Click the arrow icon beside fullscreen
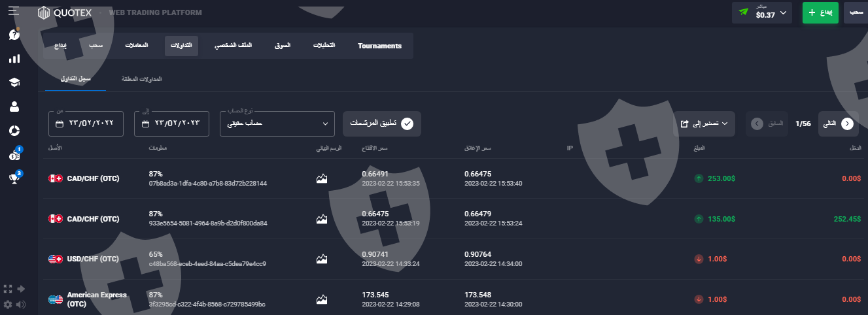 coord(21,289)
